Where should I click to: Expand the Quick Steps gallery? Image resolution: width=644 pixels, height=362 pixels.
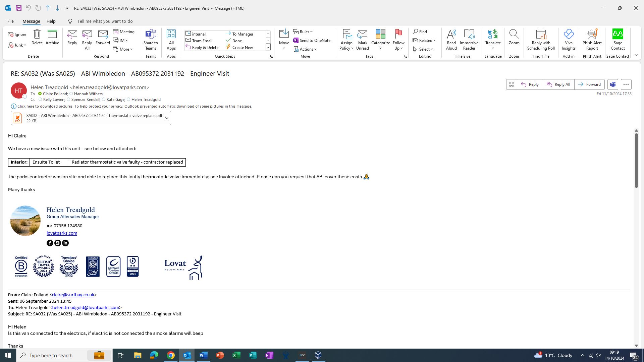click(268, 48)
